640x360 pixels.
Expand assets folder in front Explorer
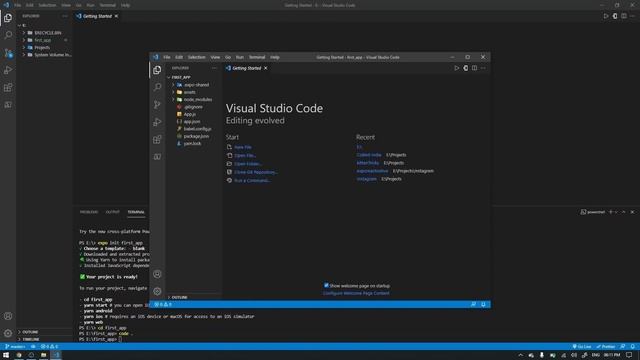(173, 92)
